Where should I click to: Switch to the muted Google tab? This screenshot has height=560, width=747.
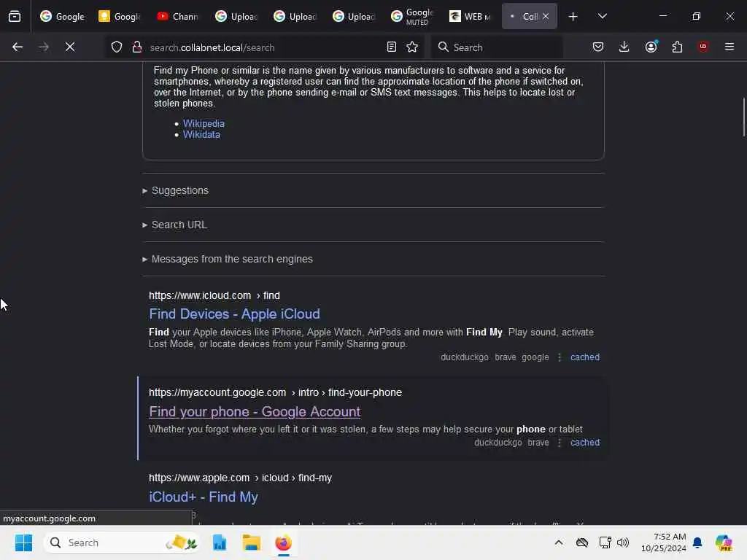(x=413, y=16)
